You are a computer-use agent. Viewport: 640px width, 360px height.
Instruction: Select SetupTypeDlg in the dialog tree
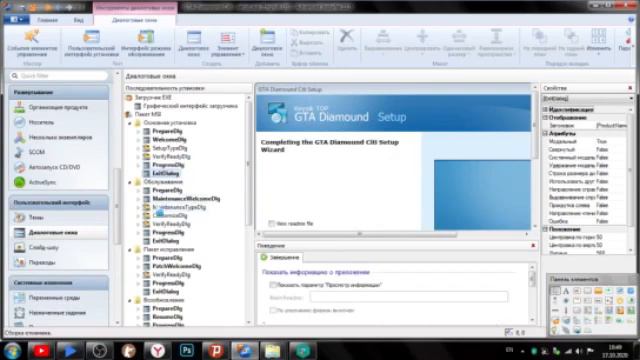[x=170, y=148]
